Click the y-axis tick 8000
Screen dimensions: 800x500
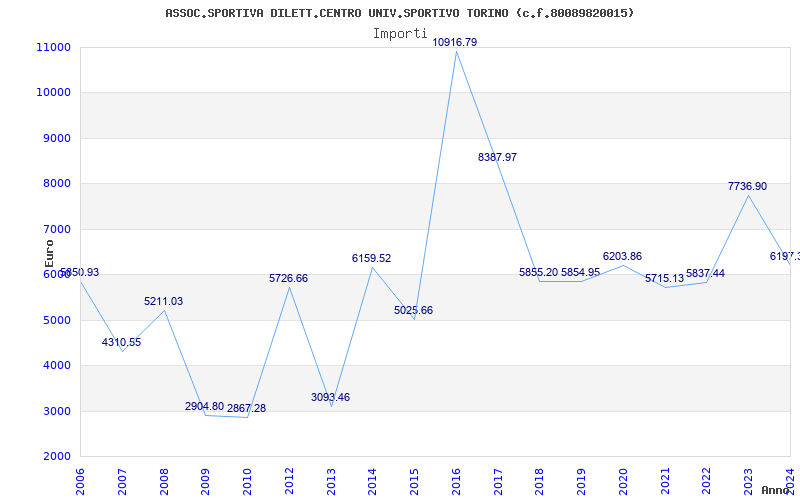[56, 184]
